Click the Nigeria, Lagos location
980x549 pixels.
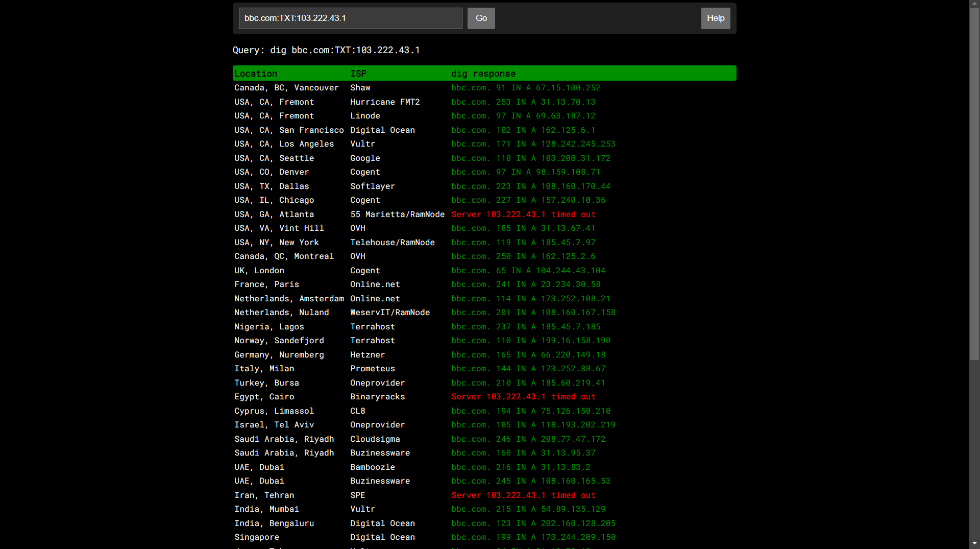(x=269, y=327)
